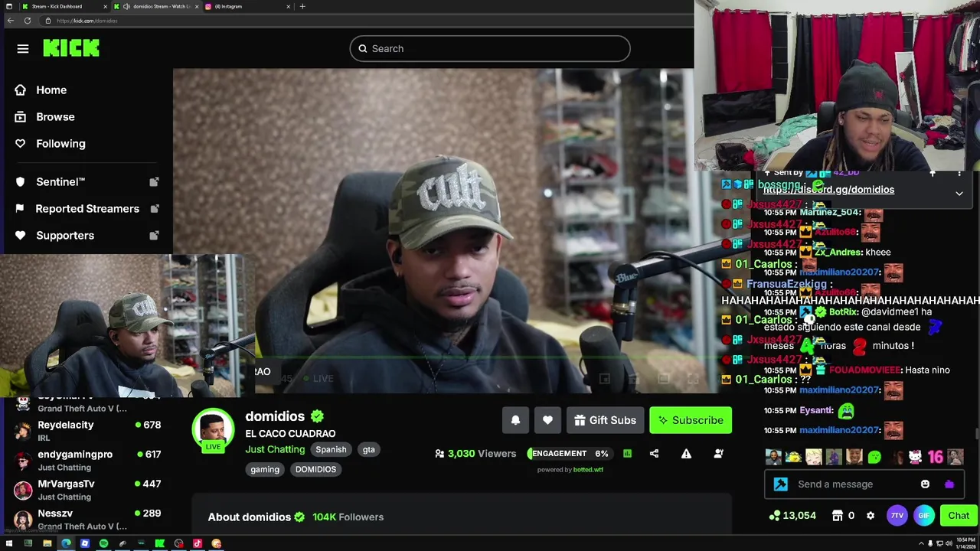Open endygamingpro channel in recommended list

87,460
